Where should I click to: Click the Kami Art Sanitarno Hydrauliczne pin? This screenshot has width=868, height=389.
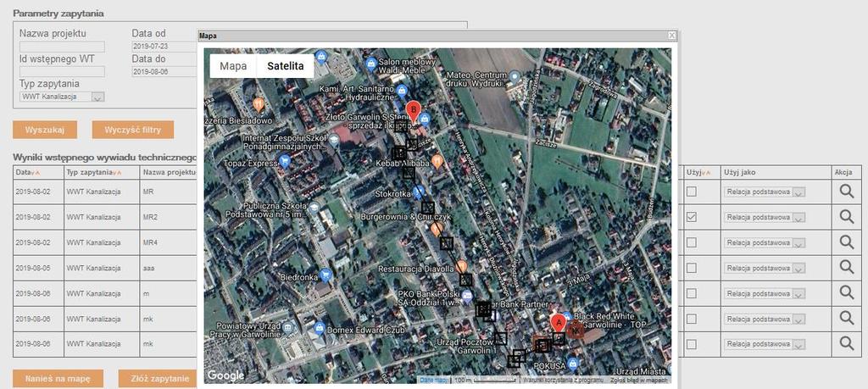tap(403, 90)
